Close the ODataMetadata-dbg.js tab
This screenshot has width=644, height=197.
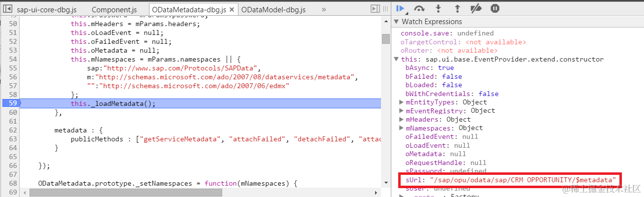click(x=233, y=9)
